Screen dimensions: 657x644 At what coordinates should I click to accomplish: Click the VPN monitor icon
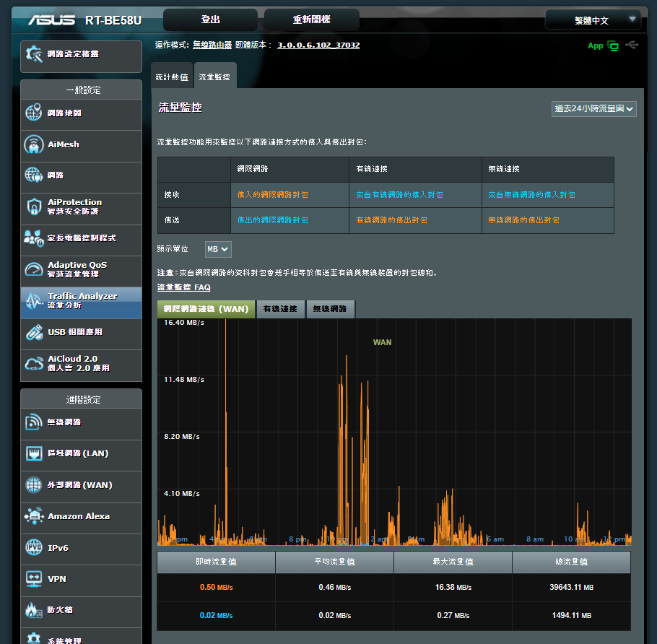click(x=33, y=579)
